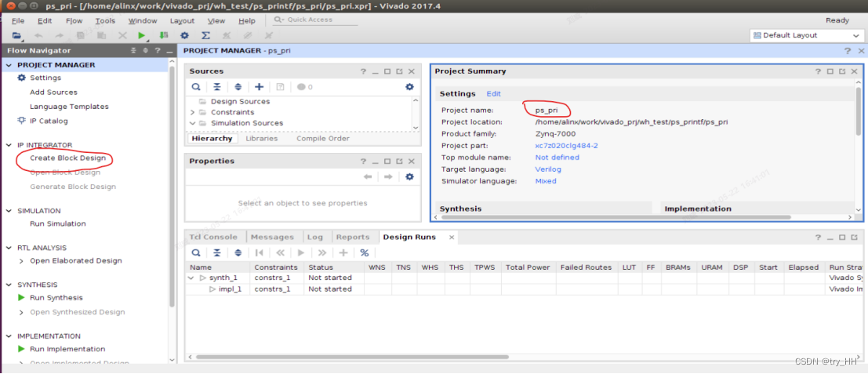Click Add Sources in Flow Navigator
This screenshot has height=374, width=868.
(x=53, y=93)
